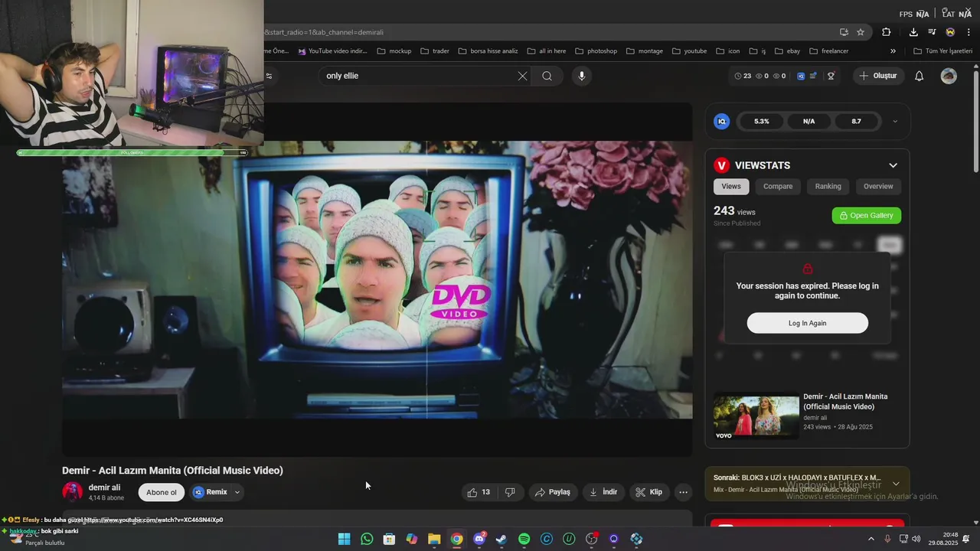Share video with Paylaş button
The height and width of the screenshot is (551, 980).
pyautogui.click(x=553, y=492)
